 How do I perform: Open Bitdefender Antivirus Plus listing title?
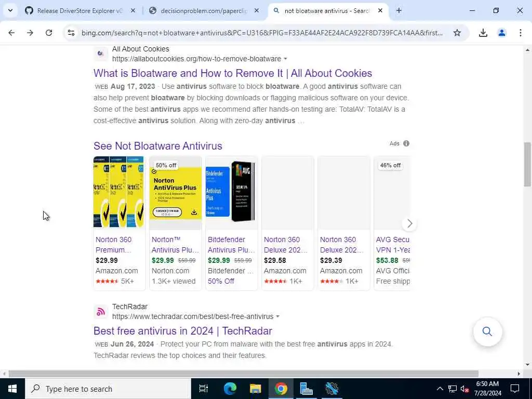pos(231,245)
